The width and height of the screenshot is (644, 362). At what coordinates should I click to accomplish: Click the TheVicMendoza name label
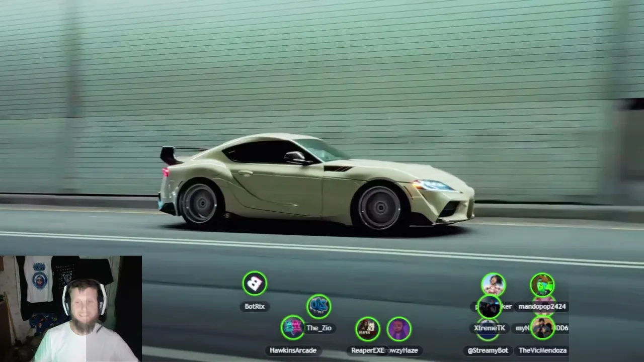[x=542, y=350]
